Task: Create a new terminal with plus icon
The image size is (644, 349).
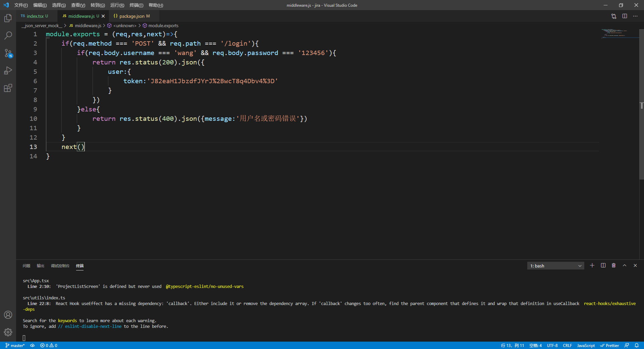Action: coord(592,265)
